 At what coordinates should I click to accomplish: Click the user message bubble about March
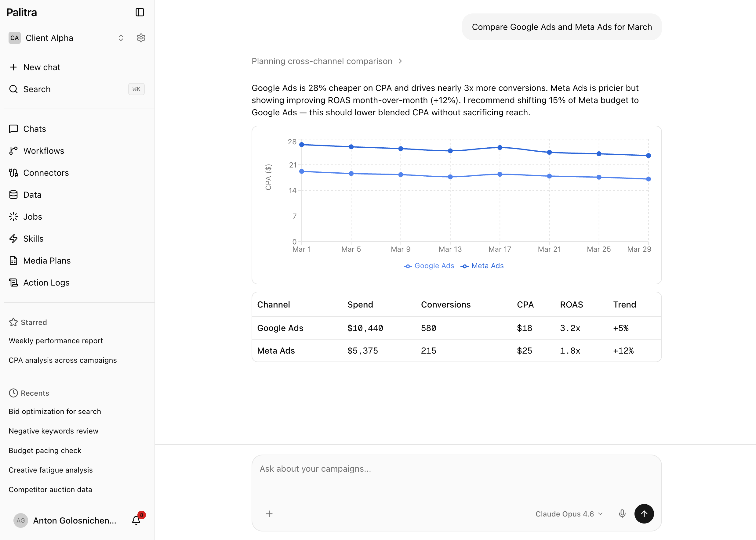562,27
